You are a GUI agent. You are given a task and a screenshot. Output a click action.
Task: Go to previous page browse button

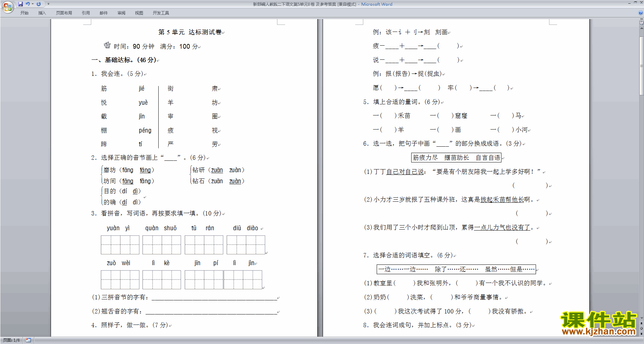point(641,323)
